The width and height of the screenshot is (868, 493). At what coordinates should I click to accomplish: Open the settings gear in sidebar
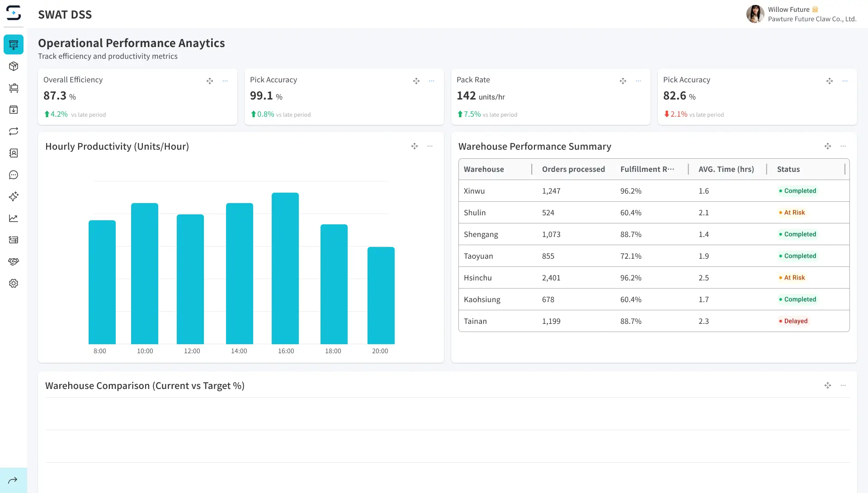14,284
